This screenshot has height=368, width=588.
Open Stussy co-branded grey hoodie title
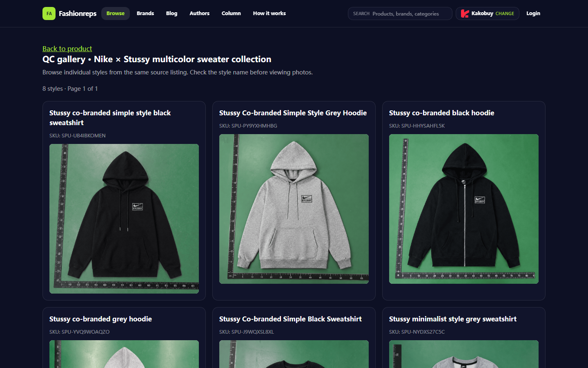pos(100,319)
